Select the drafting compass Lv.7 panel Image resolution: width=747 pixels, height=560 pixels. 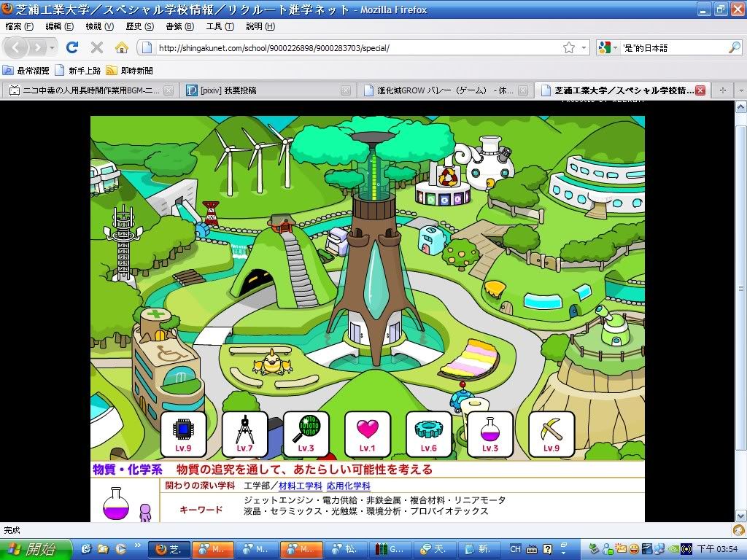click(245, 435)
